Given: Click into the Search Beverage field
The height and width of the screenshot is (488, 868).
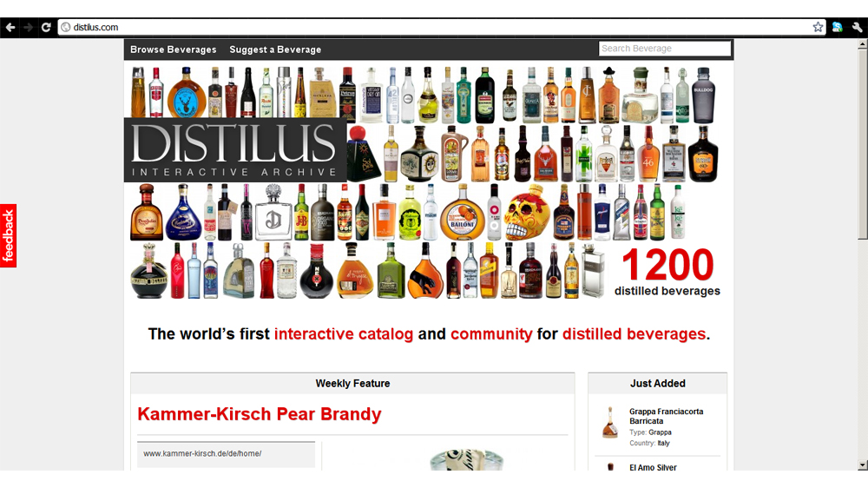Looking at the screenshot, I should pos(664,49).
